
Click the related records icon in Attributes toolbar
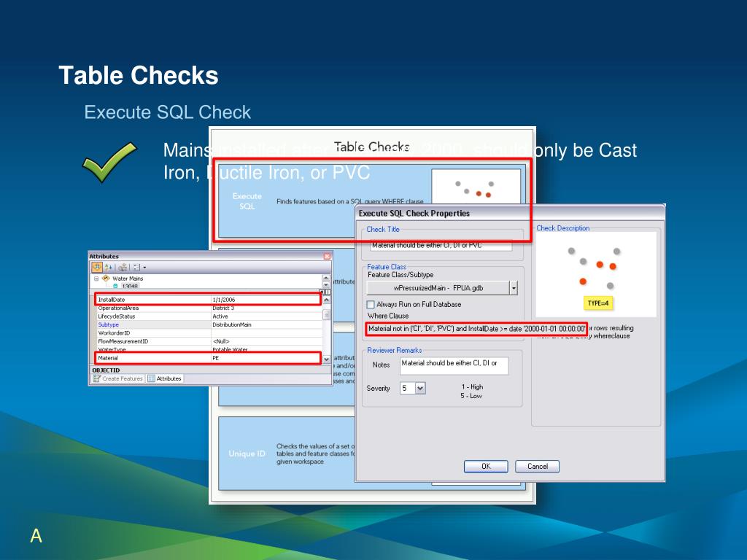tap(123, 267)
